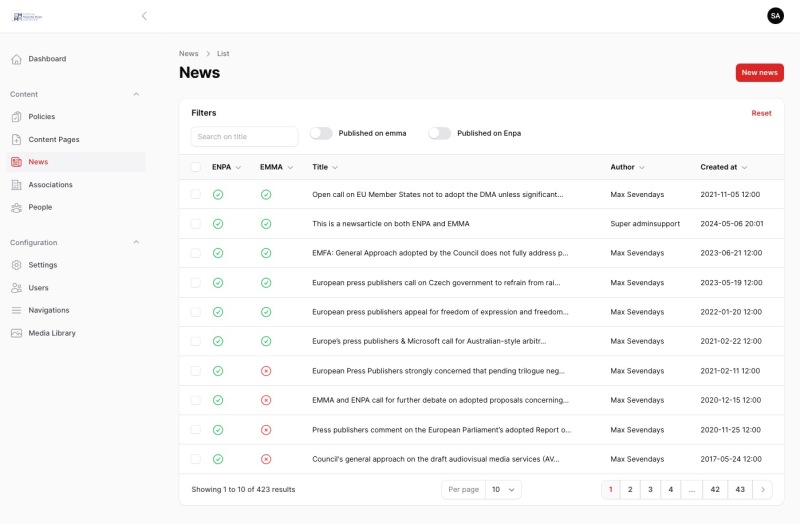Viewport: 800px width, 524px height.
Task: Click the Search on title field
Action: click(245, 136)
